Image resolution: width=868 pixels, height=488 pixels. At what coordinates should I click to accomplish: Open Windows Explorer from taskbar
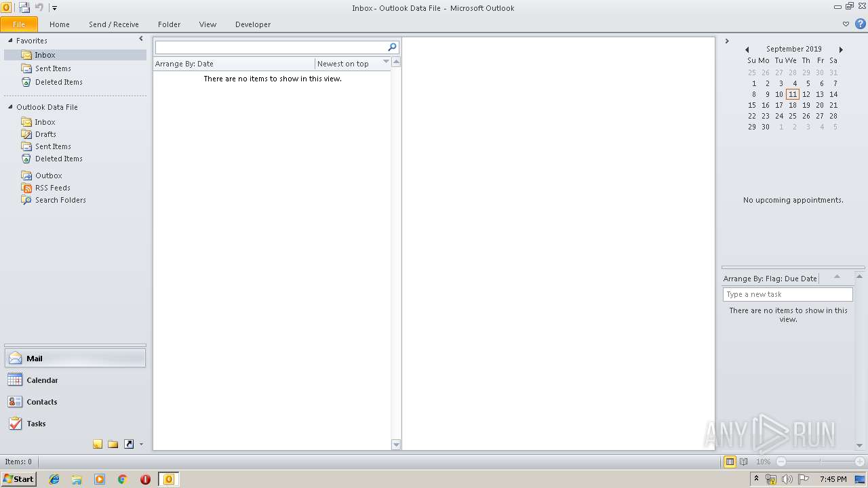[77, 479]
